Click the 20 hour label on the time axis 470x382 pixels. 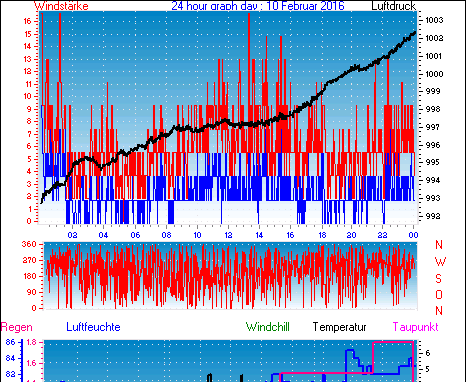tap(351, 235)
